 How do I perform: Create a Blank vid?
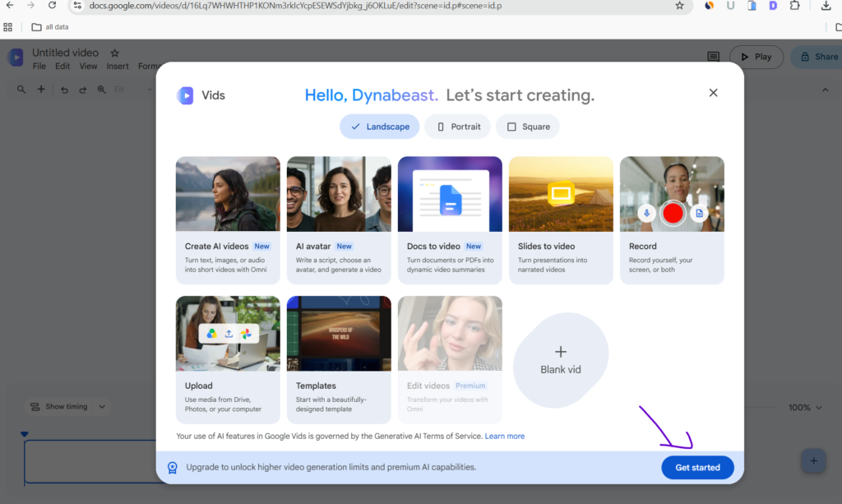tap(561, 360)
